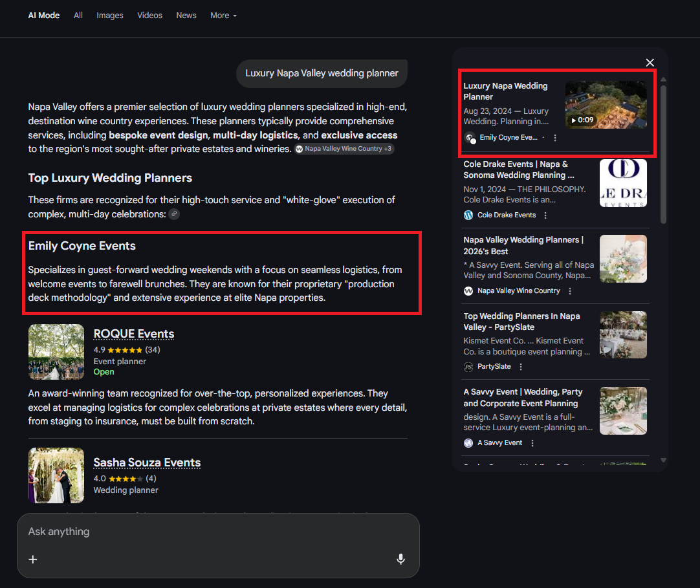Switch to the News tab
Screen dimensions: 700x588
point(186,15)
